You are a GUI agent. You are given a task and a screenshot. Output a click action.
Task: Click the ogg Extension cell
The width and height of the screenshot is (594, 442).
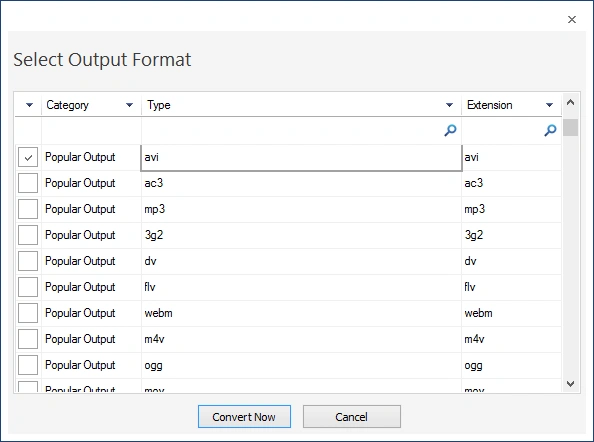pos(511,365)
